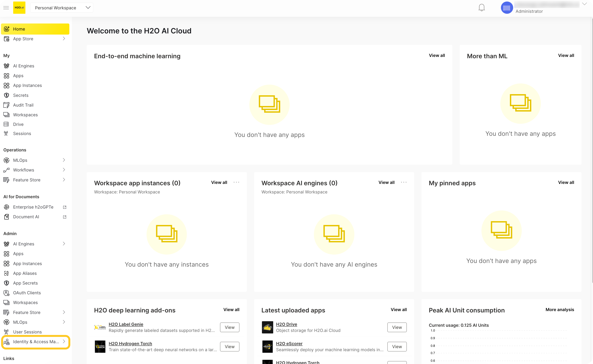Open the hamburger menu icon
This screenshot has width=593, height=364.
point(6,8)
